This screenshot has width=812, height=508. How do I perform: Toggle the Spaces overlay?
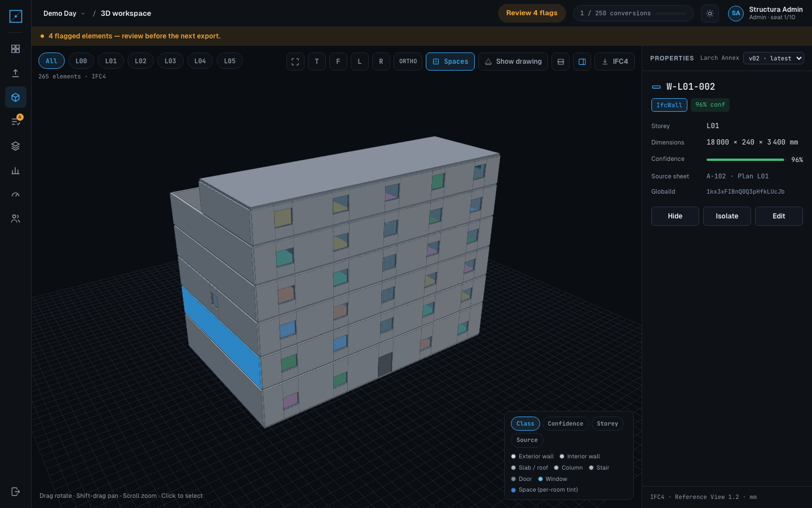pyautogui.click(x=450, y=62)
